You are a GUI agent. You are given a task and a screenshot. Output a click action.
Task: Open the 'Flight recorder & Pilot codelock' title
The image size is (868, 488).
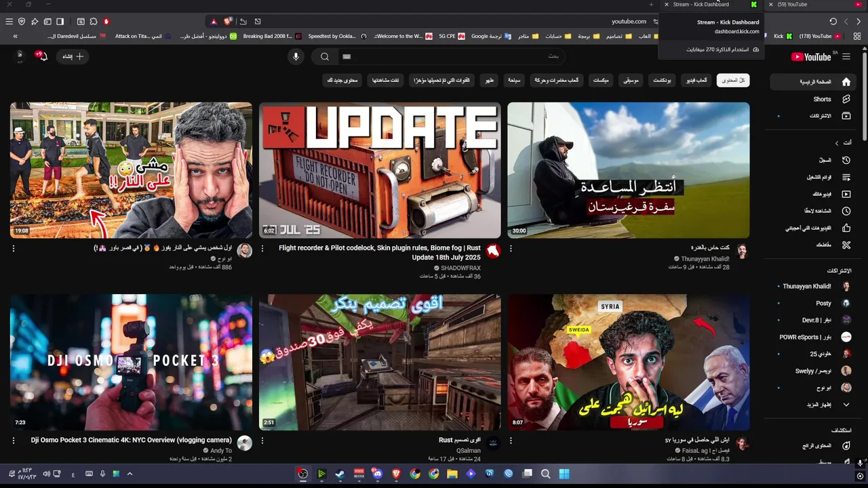[380, 253]
